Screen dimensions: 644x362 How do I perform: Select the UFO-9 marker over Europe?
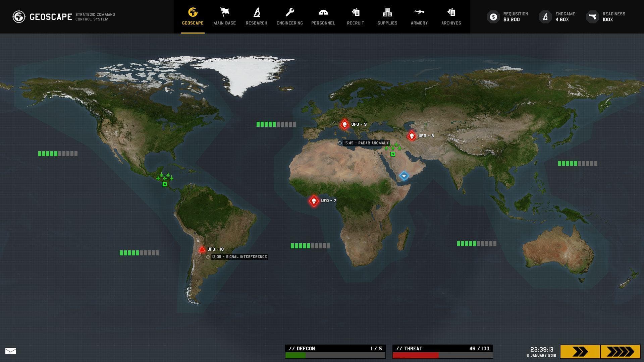pyautogui.click(x=344, y=124)
